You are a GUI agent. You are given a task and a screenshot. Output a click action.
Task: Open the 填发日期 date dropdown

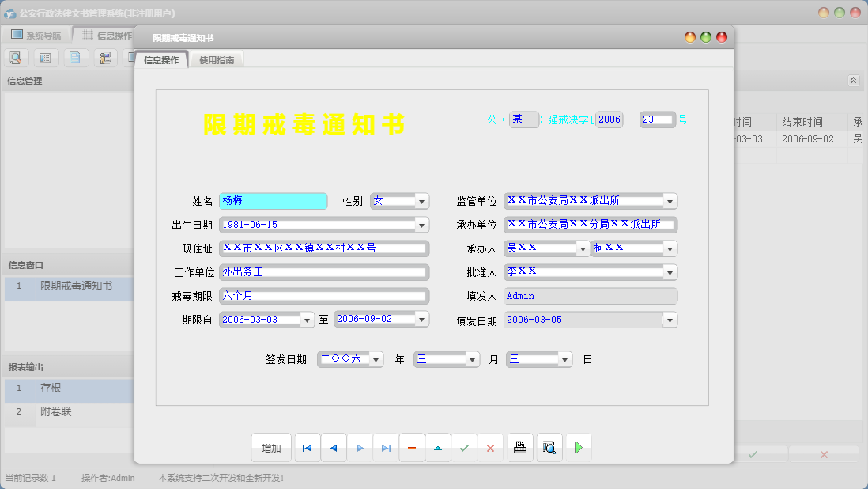(x=670, y=319)
